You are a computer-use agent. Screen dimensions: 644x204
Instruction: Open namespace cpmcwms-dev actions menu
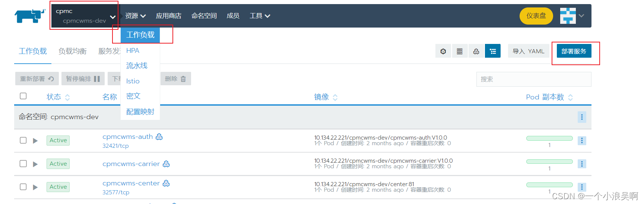tap(582, 117)
